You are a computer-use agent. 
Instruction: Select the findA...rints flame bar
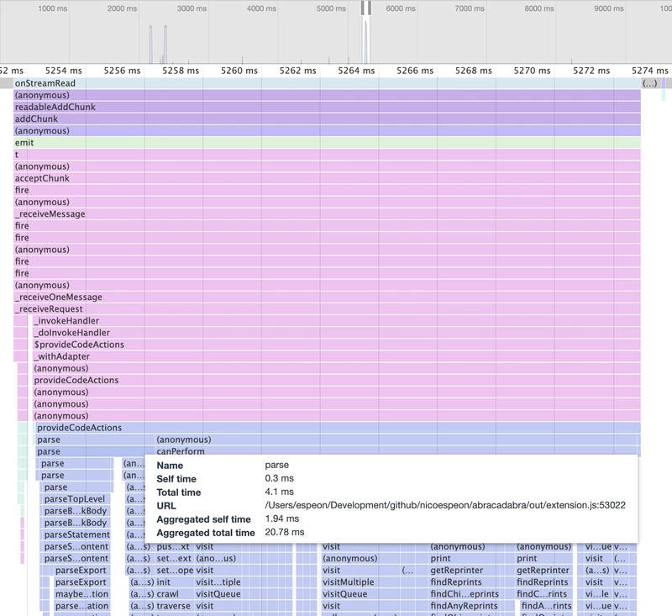click(546, 606)
